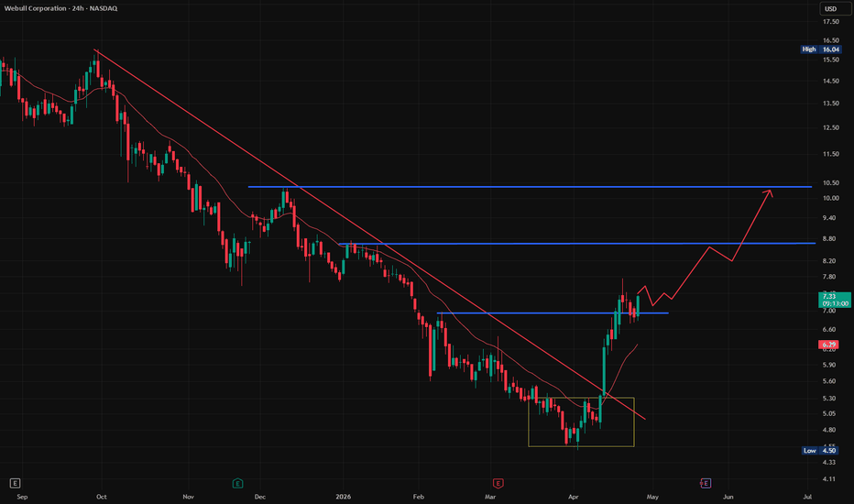The image size is (854, 504).
Task: Click the 12.50 price scale label
Action: coord(830,127)
